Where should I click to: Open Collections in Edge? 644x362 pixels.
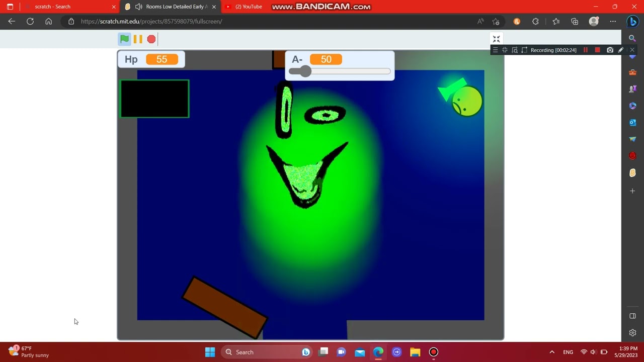coord(575,21)
